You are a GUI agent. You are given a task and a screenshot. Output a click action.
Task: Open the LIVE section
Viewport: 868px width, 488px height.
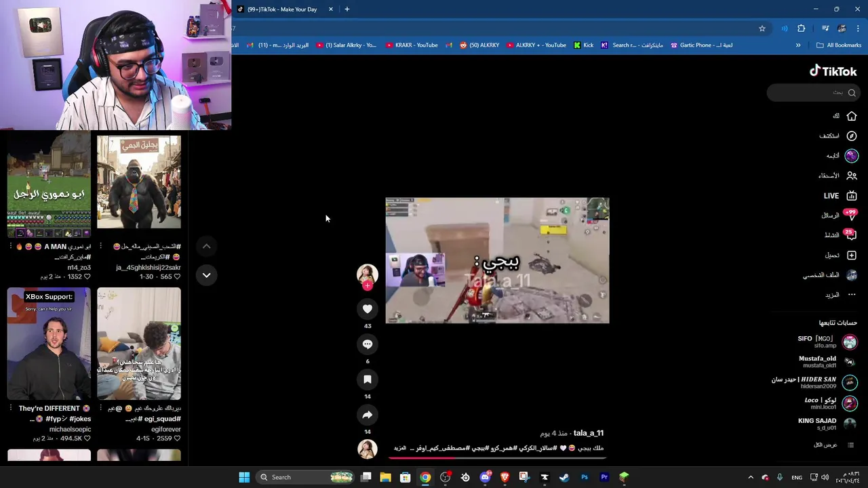[x=840, y=195]
